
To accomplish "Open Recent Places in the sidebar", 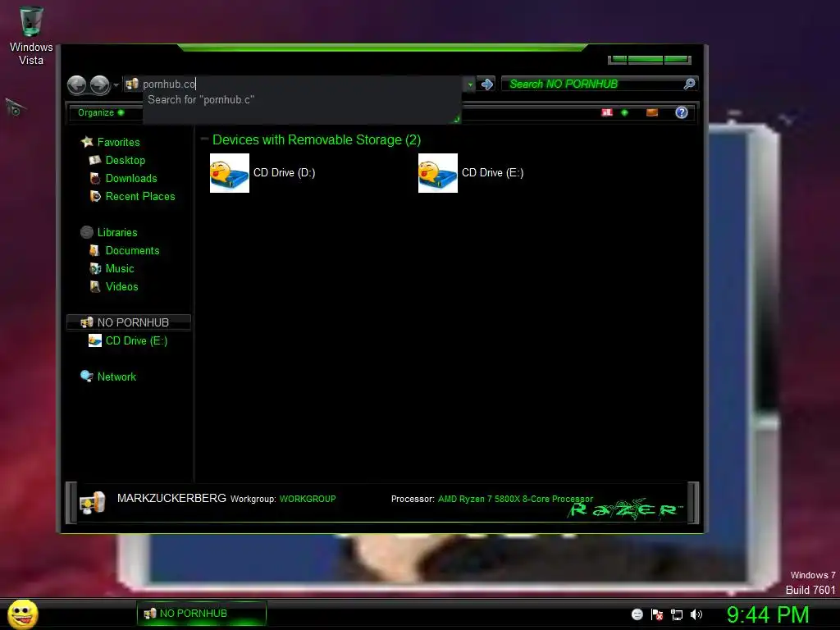I will pyautogui.click(x=140, y=197).
